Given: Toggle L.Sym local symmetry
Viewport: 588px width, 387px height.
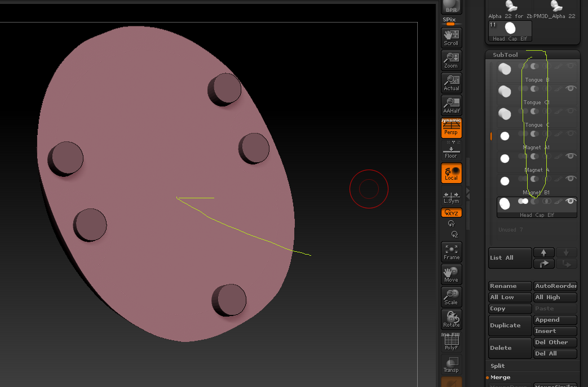Looking at the screenshot, I should [x=451, y=197].
